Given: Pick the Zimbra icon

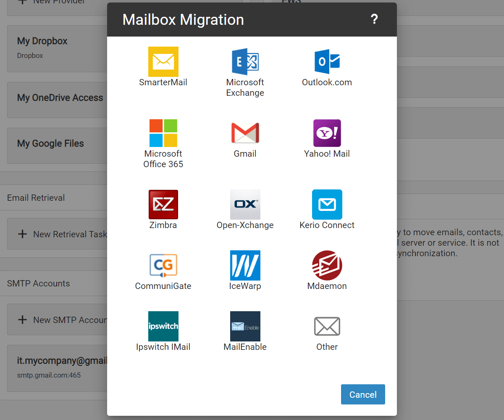Looking at the screenshot, I should (x=163, y=205).
